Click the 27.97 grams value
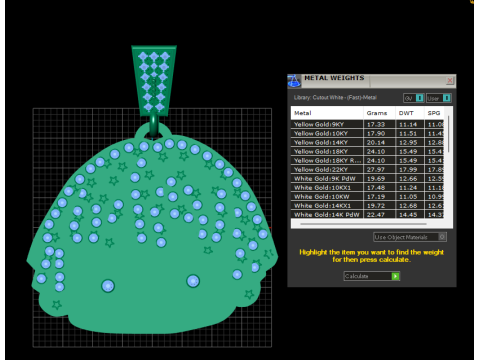480x360 pixels. pos(376,169)
